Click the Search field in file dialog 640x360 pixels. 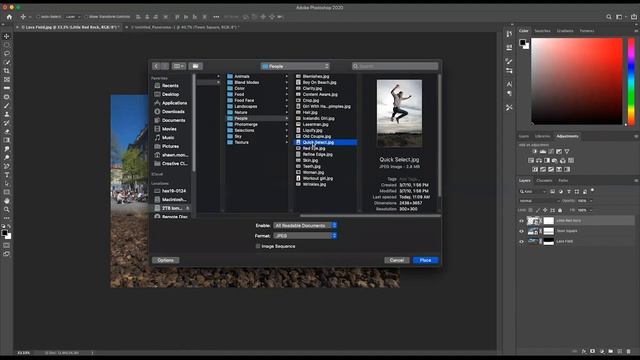point(395,66)
